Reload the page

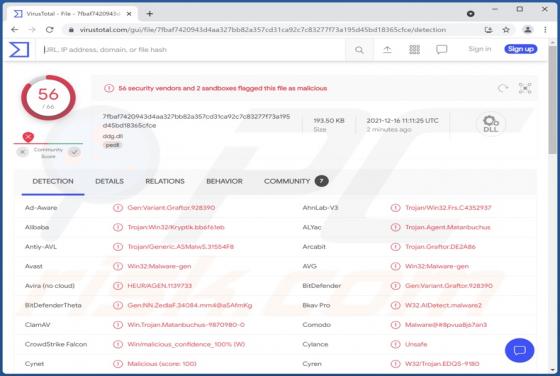[x=50, y=30]
